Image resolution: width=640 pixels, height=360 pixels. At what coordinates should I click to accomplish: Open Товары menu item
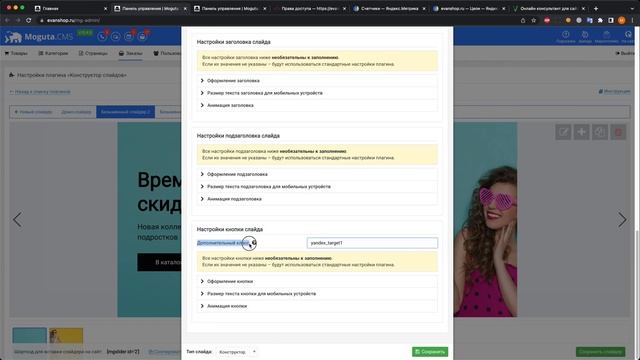pos(16,53)
